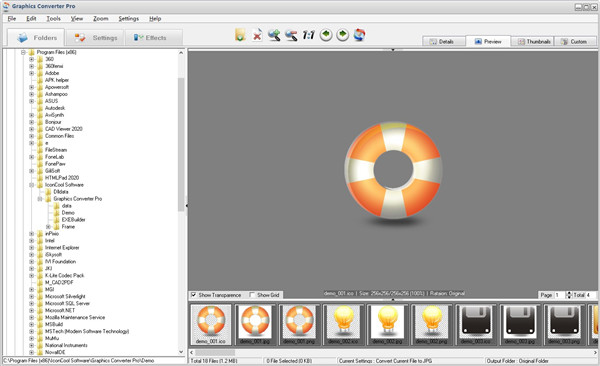Select the demo_001.png thumbnail
The width and height of the screenshot is (600, 366).
click(x=299, y=325)
